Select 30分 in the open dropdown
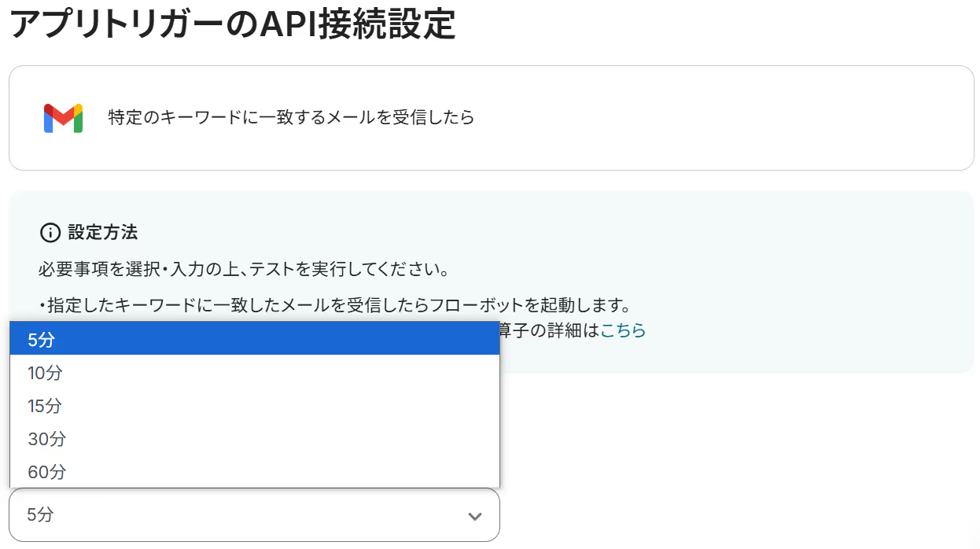The height and width of the screenshot is (549, 980). click(254, 439)
